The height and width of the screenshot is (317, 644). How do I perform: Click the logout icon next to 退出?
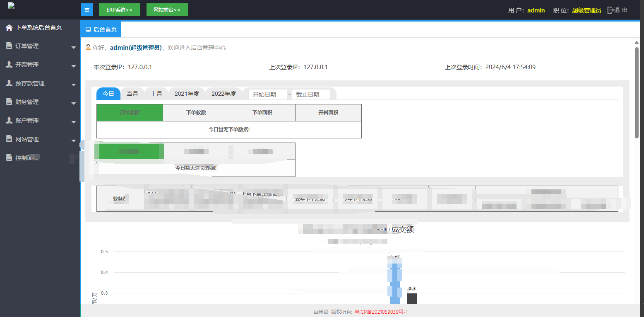click(x=610, y=10)
